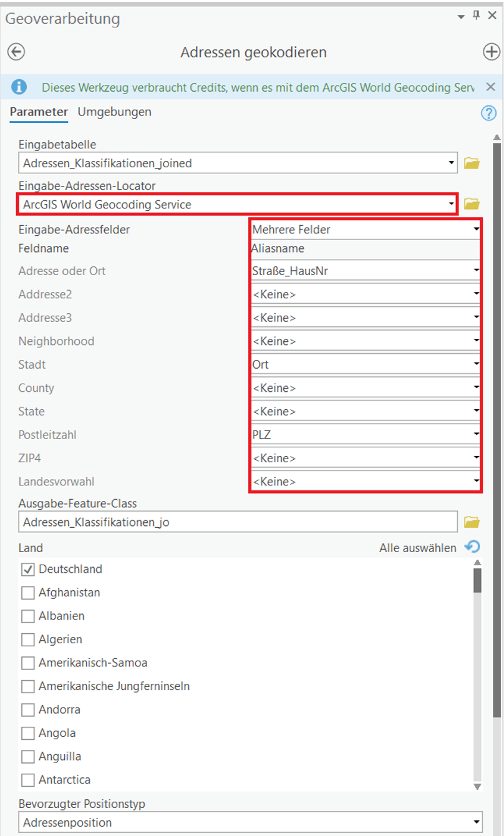Expand the Eingabe-Adressfelder Mehrere Felder dropdown
Viewport: 504px width, 836px height.
(366, 230)
